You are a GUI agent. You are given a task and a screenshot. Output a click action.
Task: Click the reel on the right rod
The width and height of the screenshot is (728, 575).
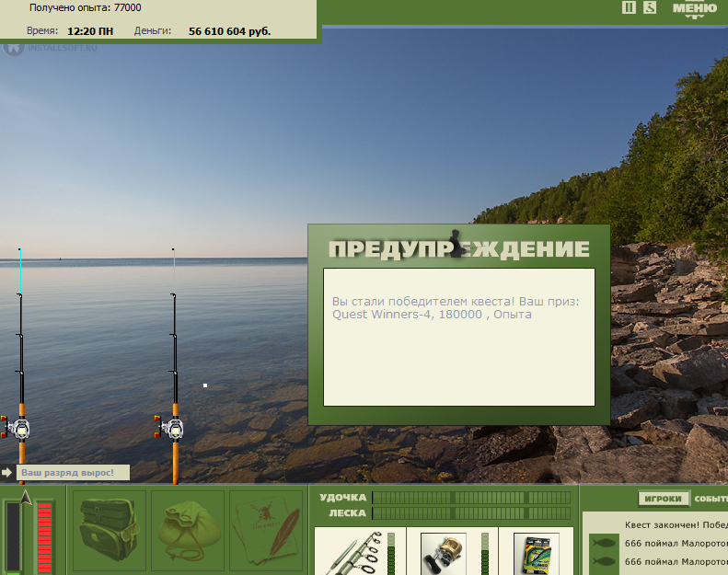point(169,428)
